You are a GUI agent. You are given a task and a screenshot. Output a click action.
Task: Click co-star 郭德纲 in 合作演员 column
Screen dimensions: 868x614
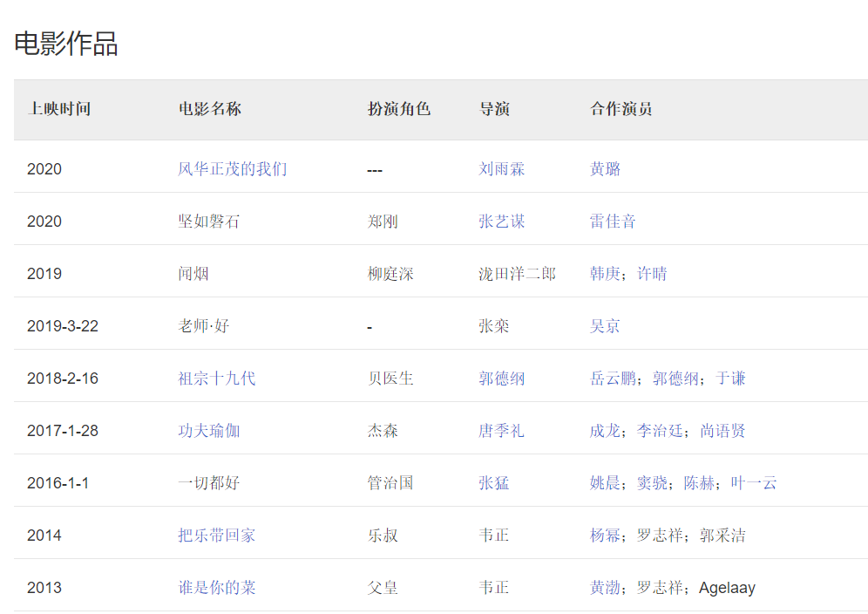[675, 378]
